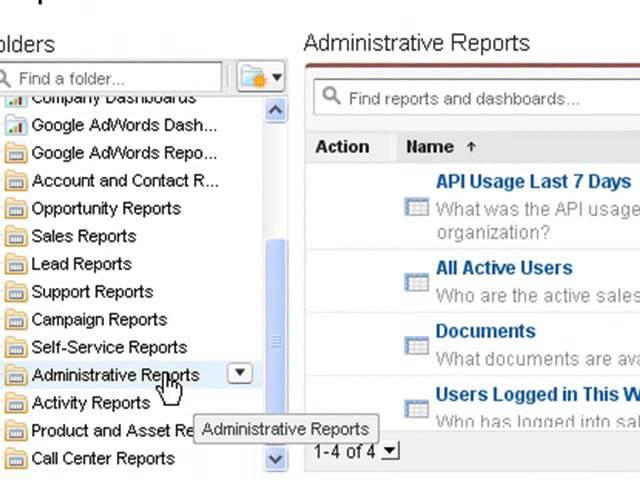Select the Campaign Reports folder

[x=99, y=320]
